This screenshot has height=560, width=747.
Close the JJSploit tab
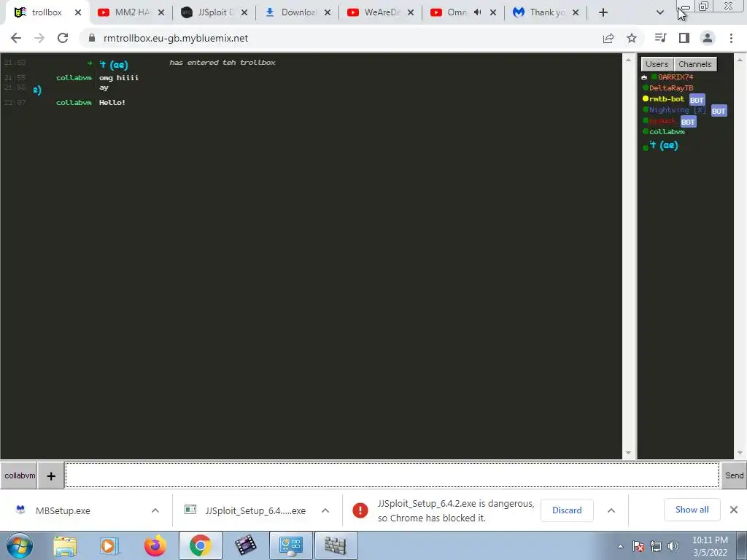coord(244,12)
